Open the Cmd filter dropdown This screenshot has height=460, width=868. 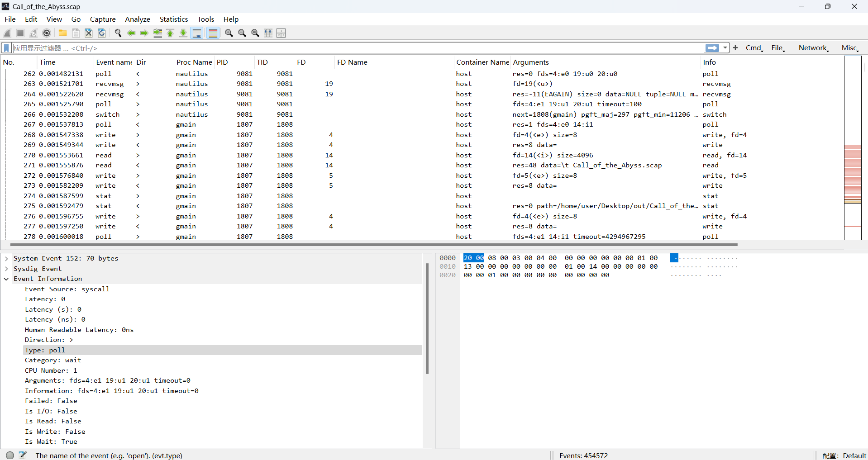point(754,48)
